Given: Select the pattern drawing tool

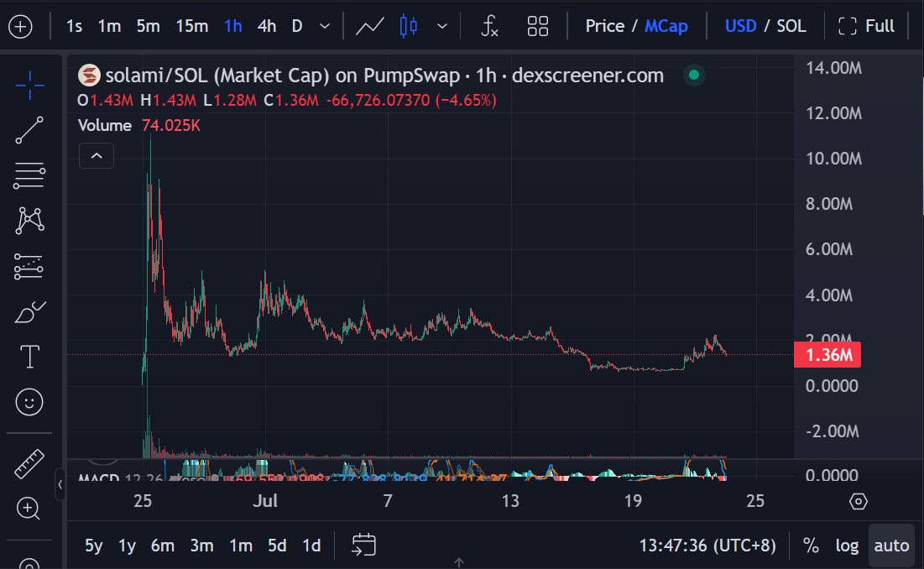Looking at the screenshot, I should [x=29, y=221].
